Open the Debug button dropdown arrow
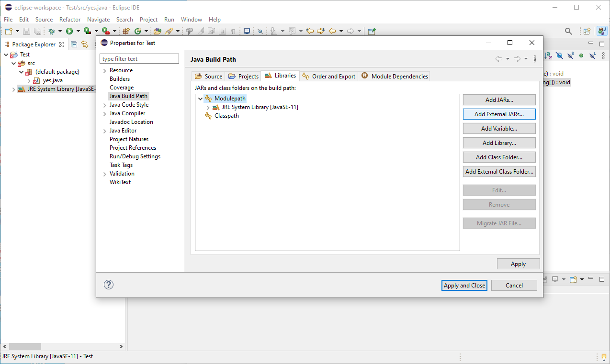610x364 pixels. (x=60, y=31)
